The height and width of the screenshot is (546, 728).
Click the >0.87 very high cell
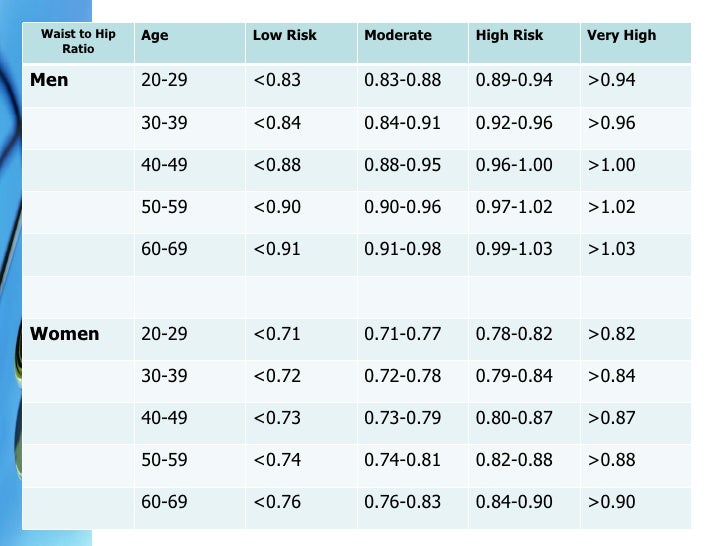[611, 418]
